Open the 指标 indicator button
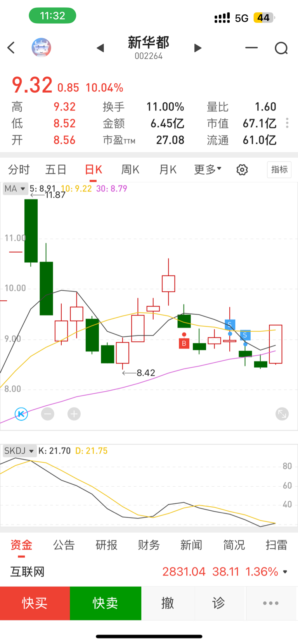The width and height of the screenshot is (298, 644). tap(279, 170)
